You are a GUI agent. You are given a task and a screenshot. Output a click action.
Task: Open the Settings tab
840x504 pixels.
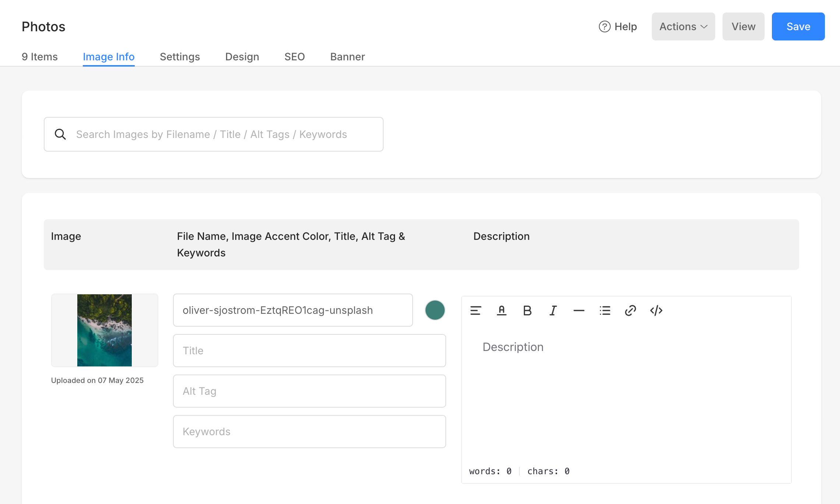click(x=180, y=57)
